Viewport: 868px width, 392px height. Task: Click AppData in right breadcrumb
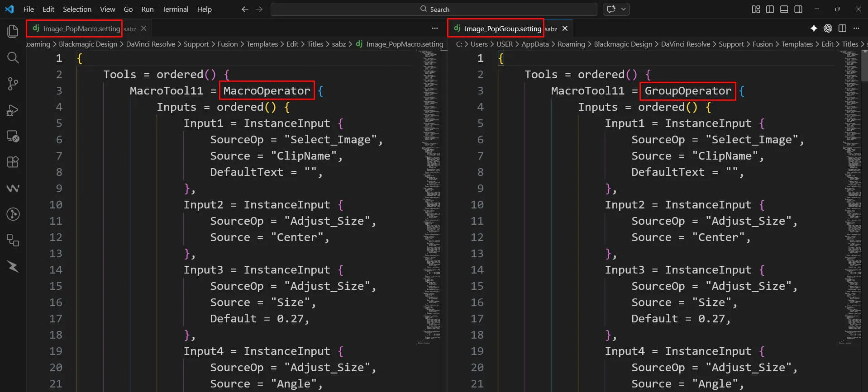click(x=535, y=44)
